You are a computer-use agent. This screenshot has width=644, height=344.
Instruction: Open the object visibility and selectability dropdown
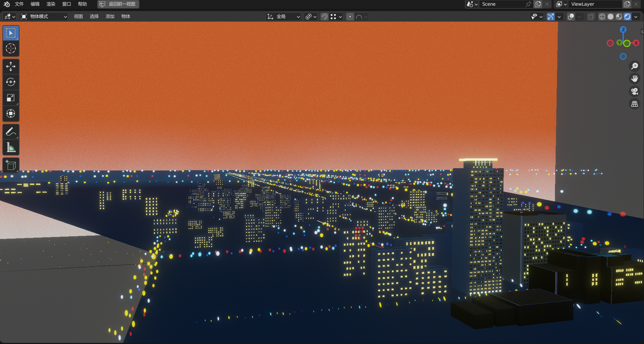(537, 17)
